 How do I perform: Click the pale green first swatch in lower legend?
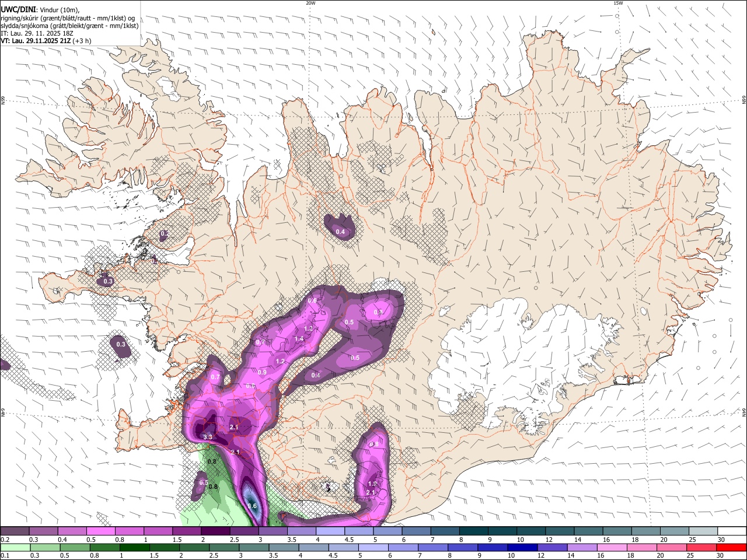pos(15,548)
